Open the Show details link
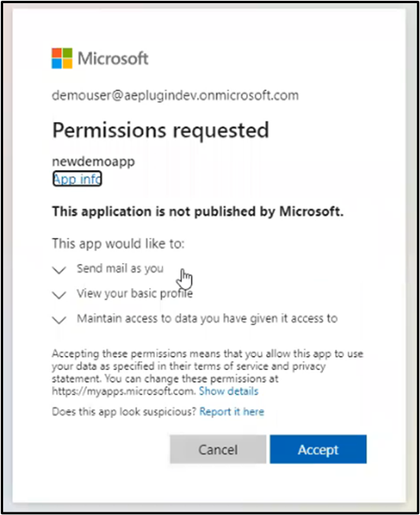The height and width of the screenshot is (515, 420). coord(229,391)
